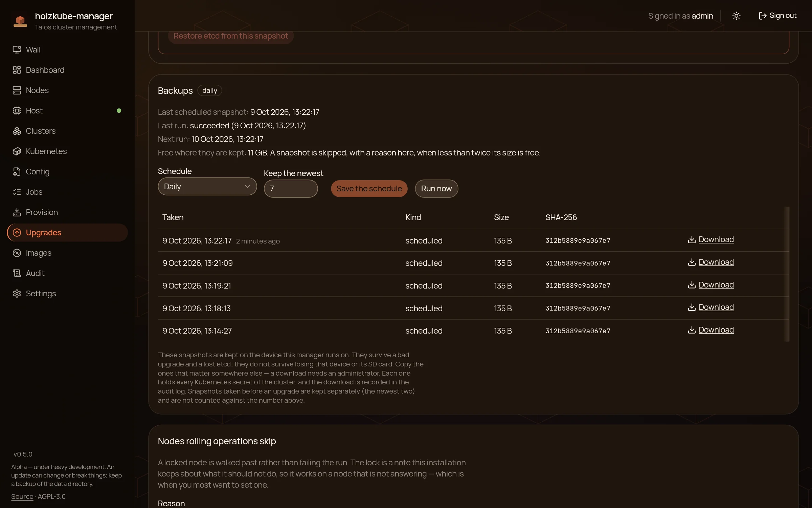The image size is (812, 508).
Task: Click the Upgrades arrow-circle icon
Action: (x=17, y=233)
